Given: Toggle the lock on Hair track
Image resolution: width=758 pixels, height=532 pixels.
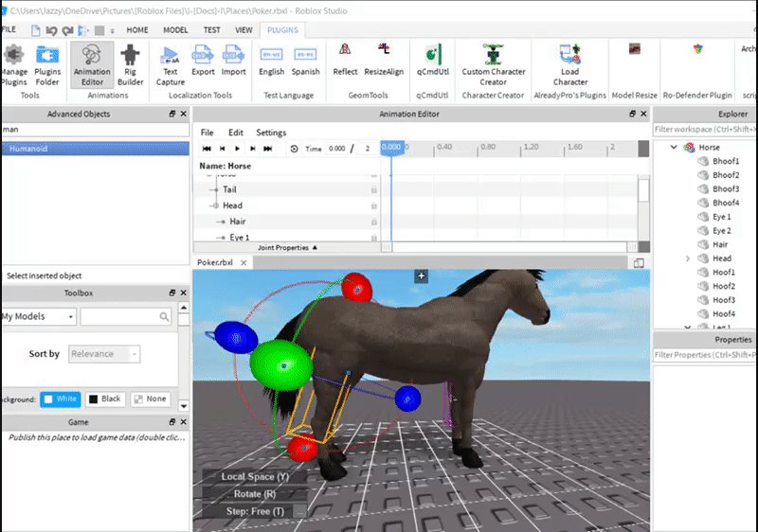Looking at the screenshot, I should (x=373, y=222).
